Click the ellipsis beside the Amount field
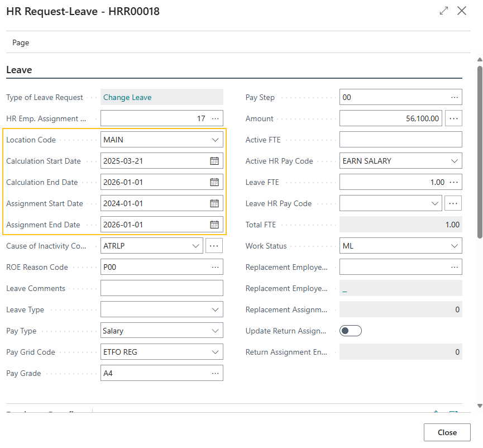 point(454,118)
